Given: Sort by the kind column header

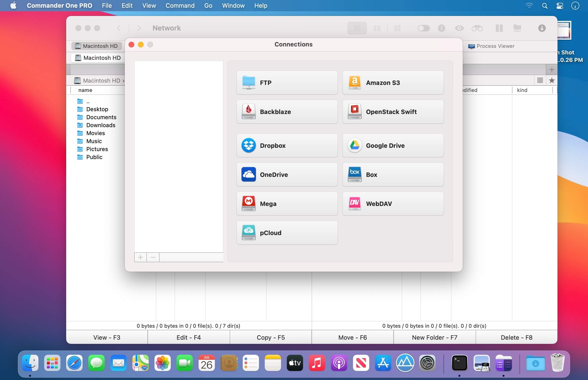Looking at the screenshot, I should coord(522,90).
